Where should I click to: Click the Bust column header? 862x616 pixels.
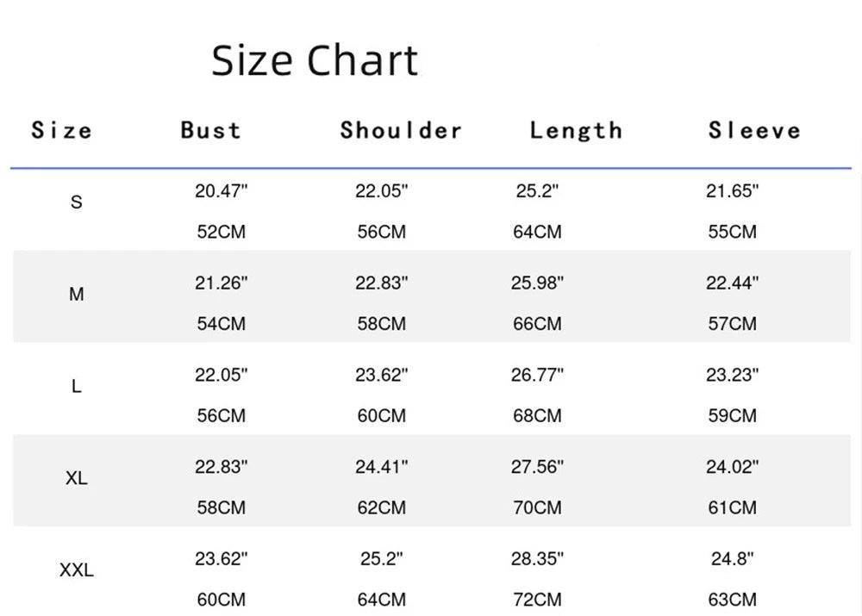click(x=210, y=131)
